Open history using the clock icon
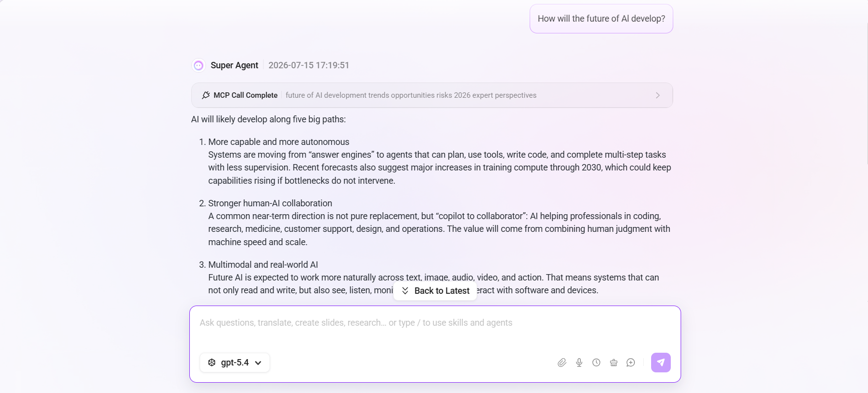Screen dimensions: 868x393 (597, 363)
